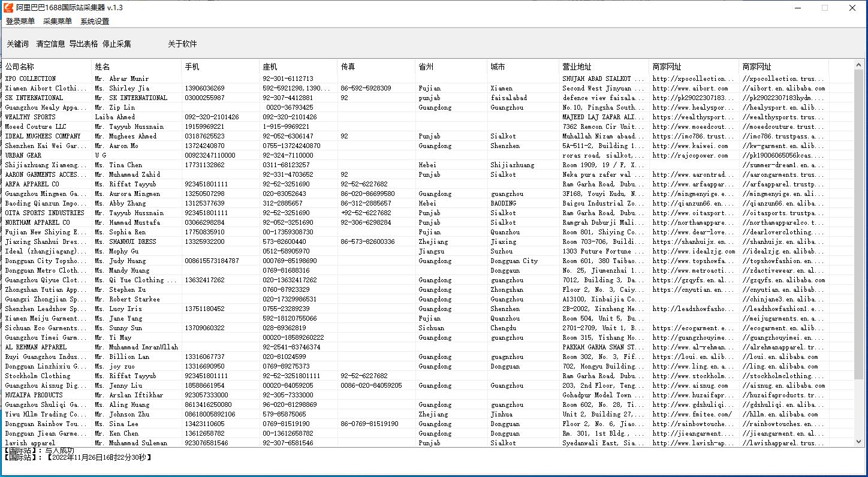The width and height of the screenshot is (868, 477).
Task: Select the XPO COLLECTION row
Action: [428, 79]
